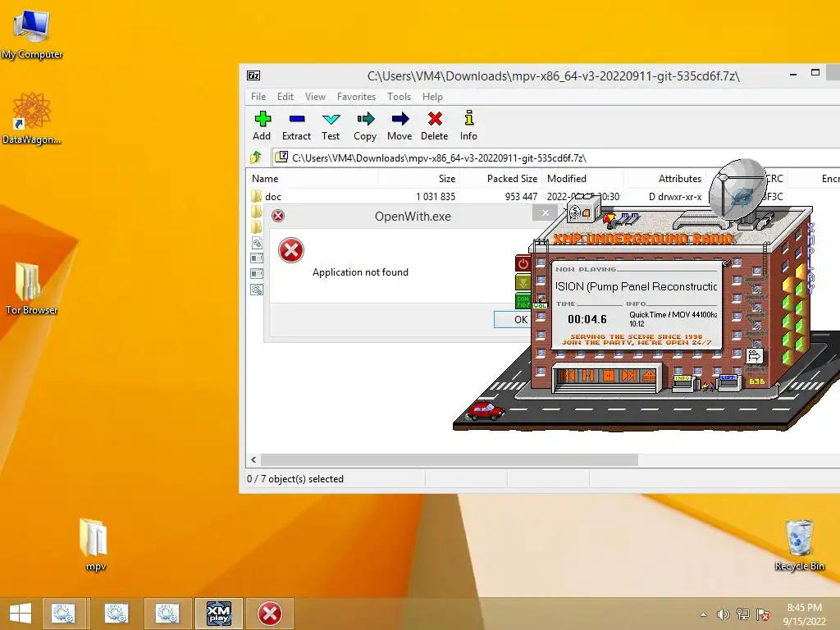Maximize the 7-Zip window
840x630 pixels.
point(815,73)
